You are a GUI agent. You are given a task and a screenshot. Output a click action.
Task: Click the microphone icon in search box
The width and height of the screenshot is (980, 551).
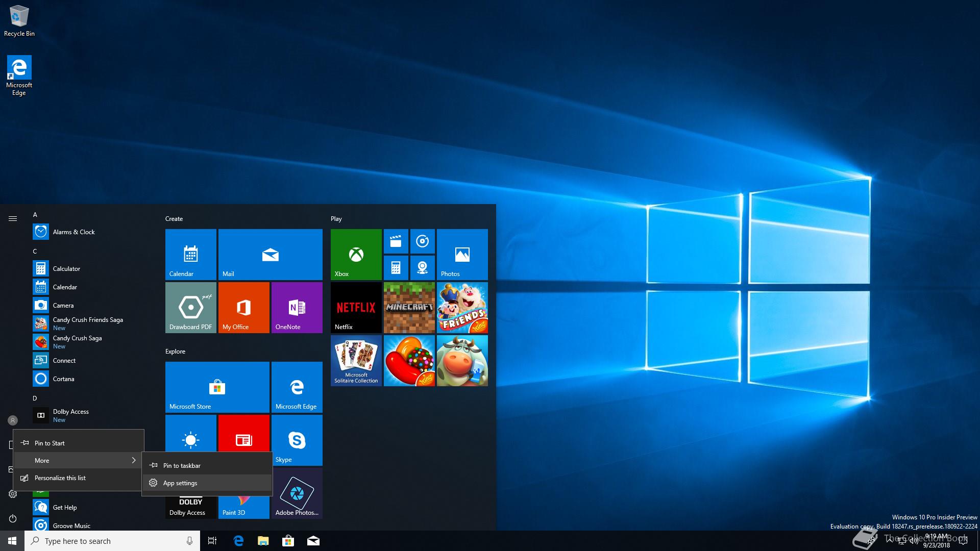(189, 541)
